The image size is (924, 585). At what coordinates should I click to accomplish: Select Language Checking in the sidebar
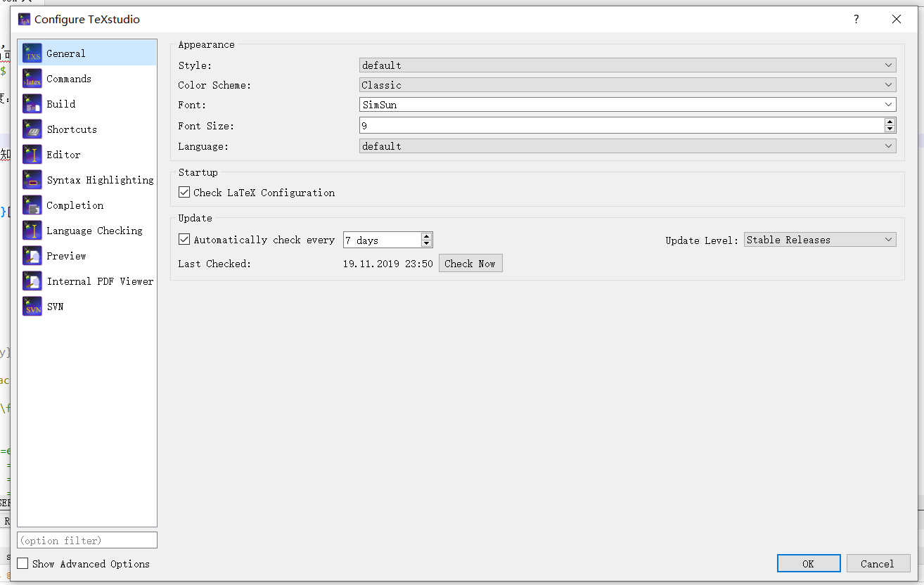tap(87, 231)
